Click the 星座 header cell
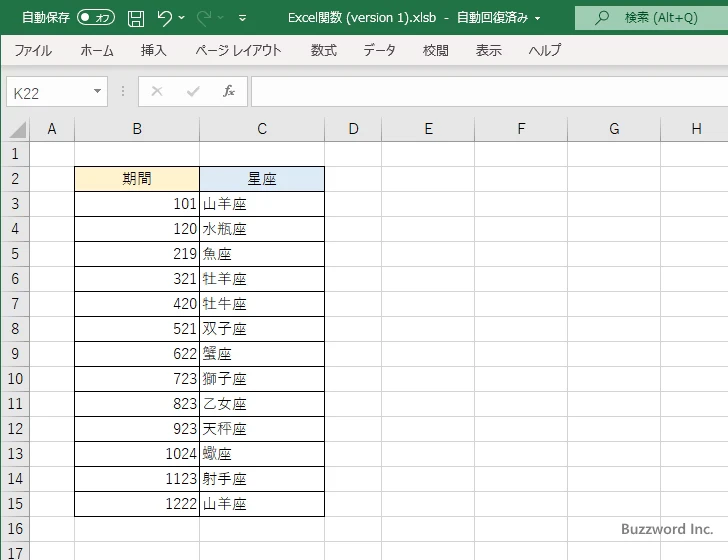The height and width of the screenshot is (560, 728). (x=262, y=179)
